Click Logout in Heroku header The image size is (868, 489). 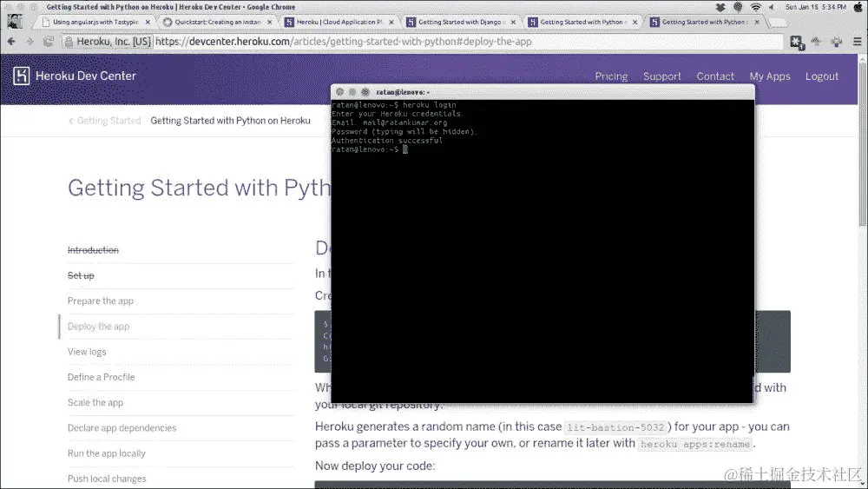click(x=821, y=76)
